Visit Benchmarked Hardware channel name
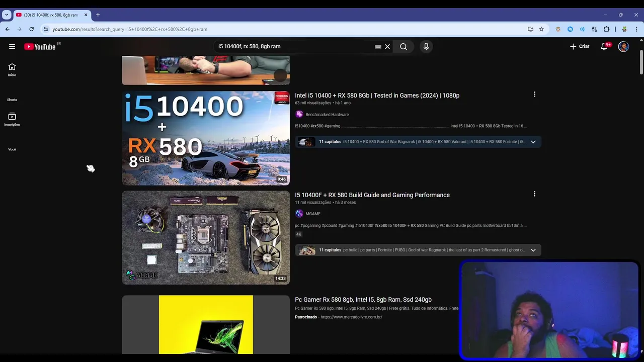 coord(327,115)
